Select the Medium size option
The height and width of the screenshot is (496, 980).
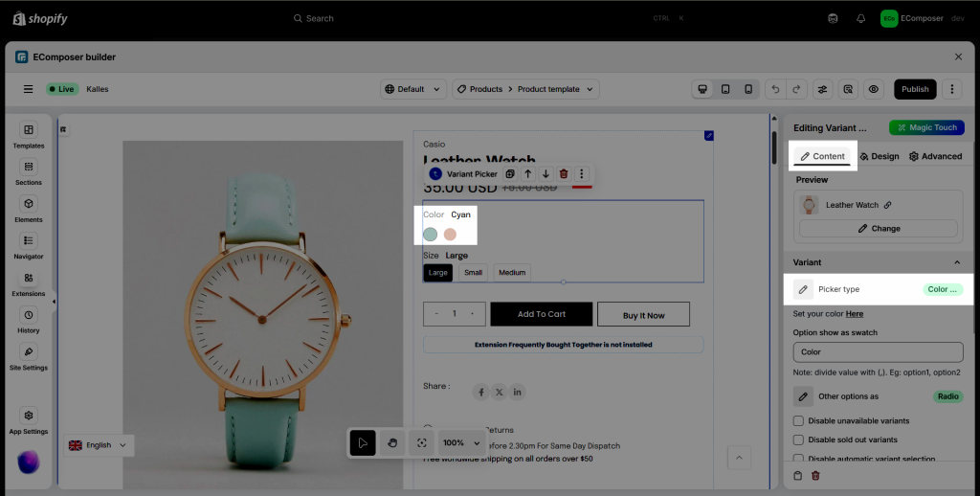pos(512,273)
